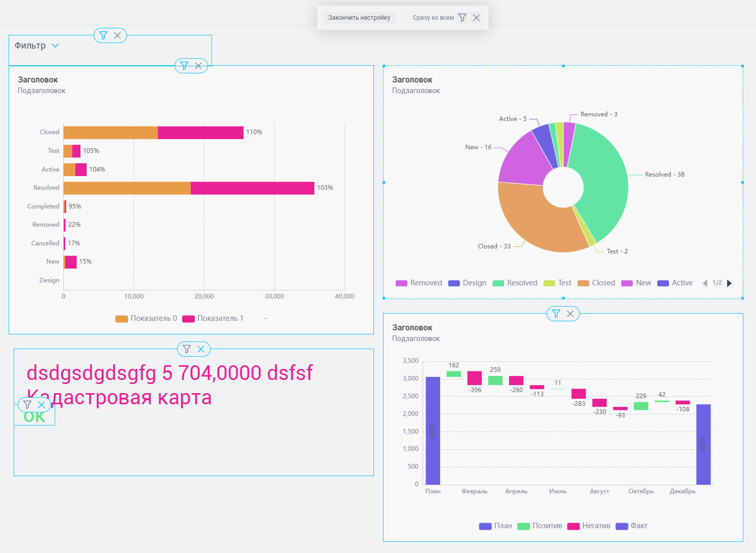This screenshot has height=553, width=756.
Task: Click the 103% bar value label
Action: point(325,188)
